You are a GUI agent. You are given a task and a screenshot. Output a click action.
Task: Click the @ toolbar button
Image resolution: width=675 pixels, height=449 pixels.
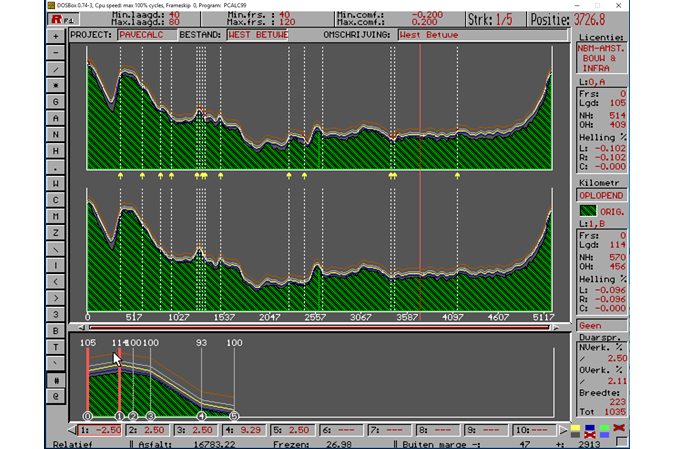click(x=56, y=396)
